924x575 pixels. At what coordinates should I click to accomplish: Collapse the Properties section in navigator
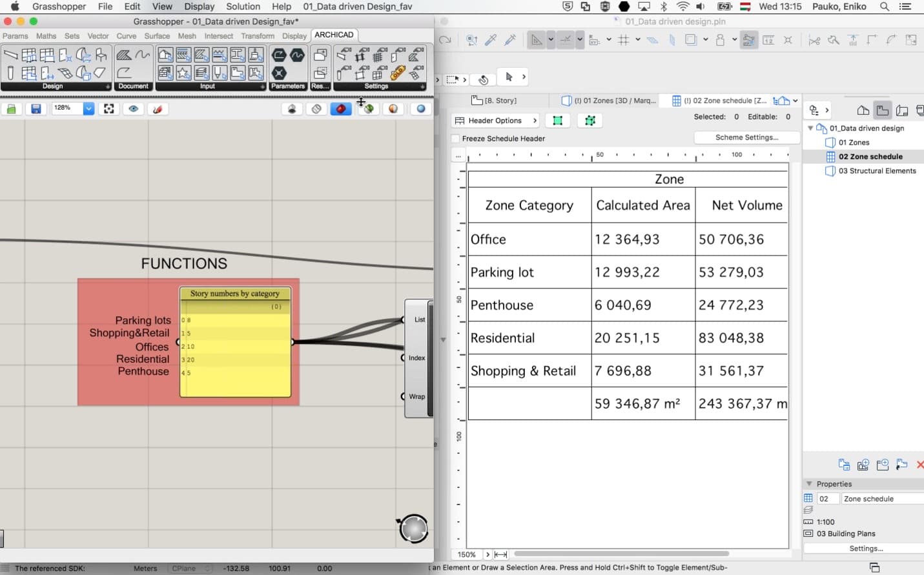[809, 484]
